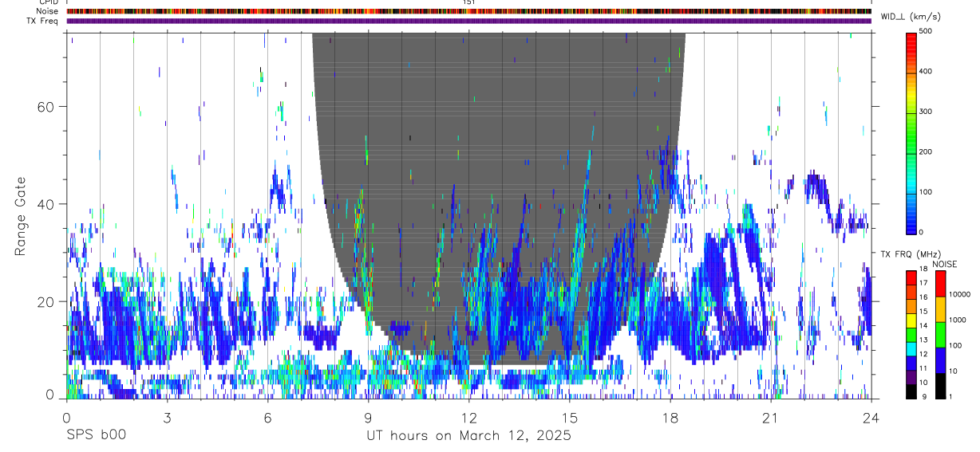This screenshot has height=452, width=980.
Task: Click the multicolored Noise strip above the plot
Action: [x=468, y=11]
